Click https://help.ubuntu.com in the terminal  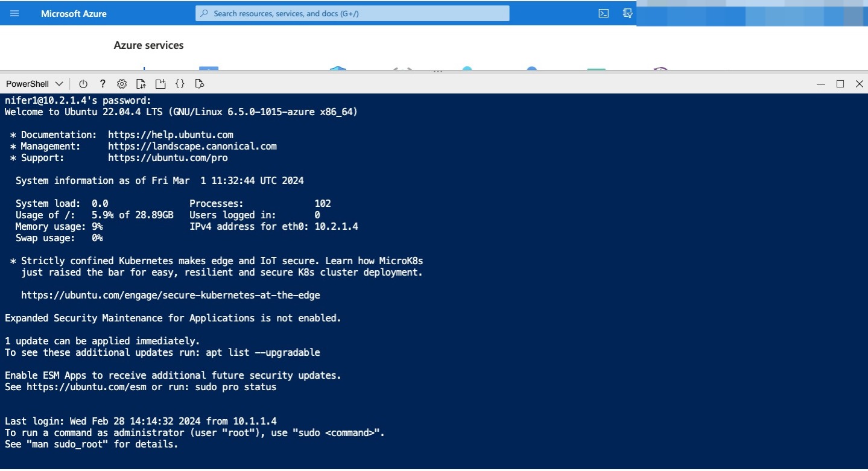(x=171, y=135)
